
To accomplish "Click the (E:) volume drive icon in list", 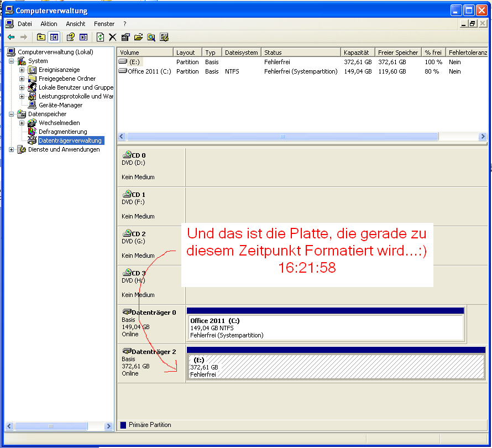I will [123, 61].
